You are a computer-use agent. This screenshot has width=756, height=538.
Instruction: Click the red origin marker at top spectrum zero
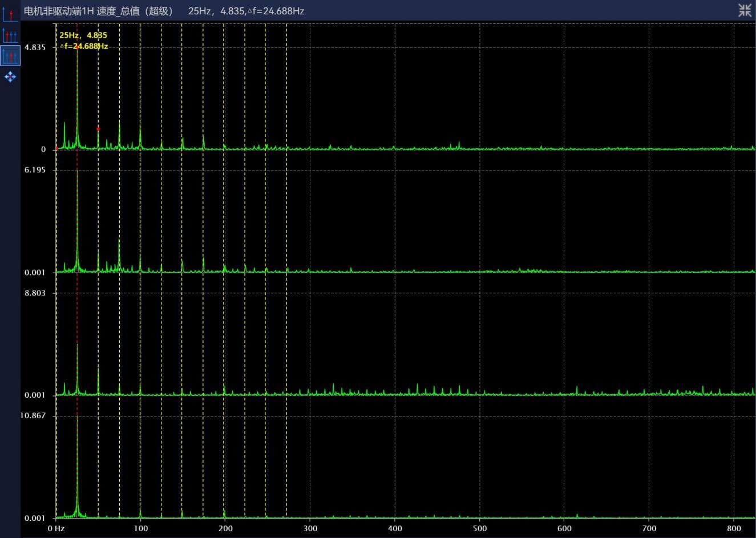coord(56,149)
